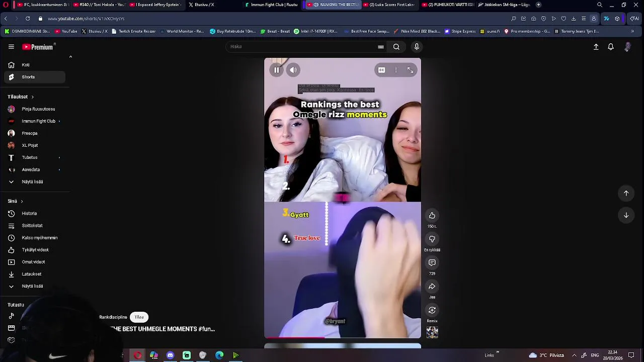
Task: Go to previous Short with up arrow
Action: coord(626,193)
